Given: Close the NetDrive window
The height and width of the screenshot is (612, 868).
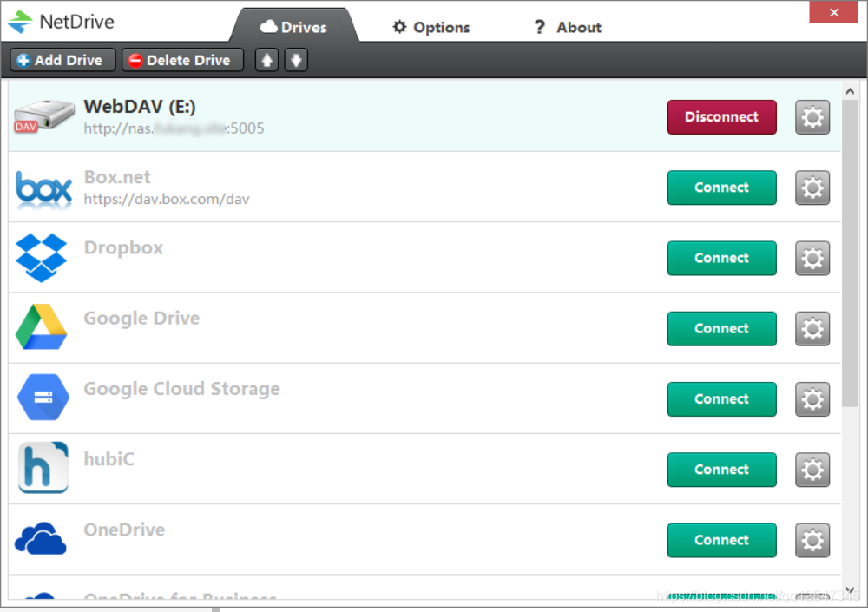Looking at the screenshot, I should (833, 12).
